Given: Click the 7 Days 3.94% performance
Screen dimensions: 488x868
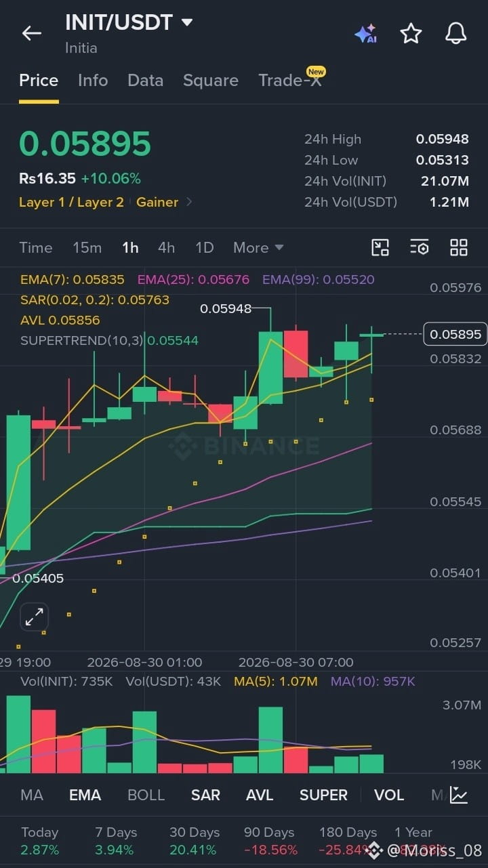Looking at the screenshot, I should (115, 841).
